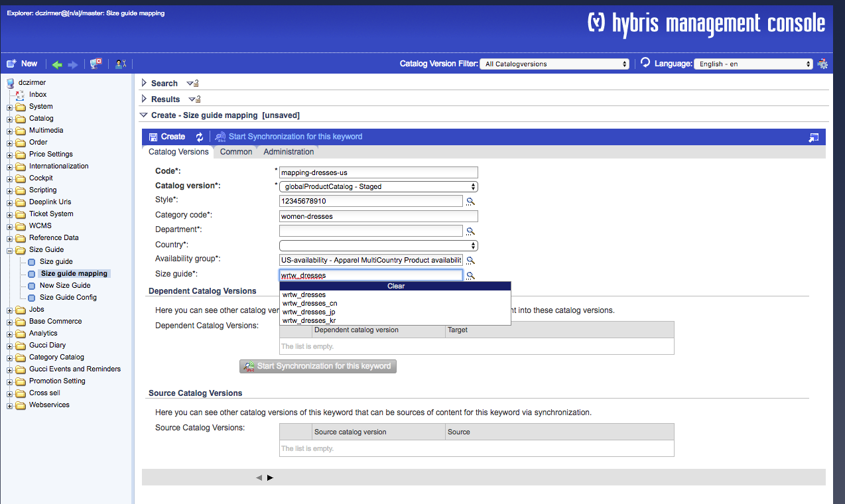
Task: Click the Search section lock menu icon
Action: (x=192, y=84)
